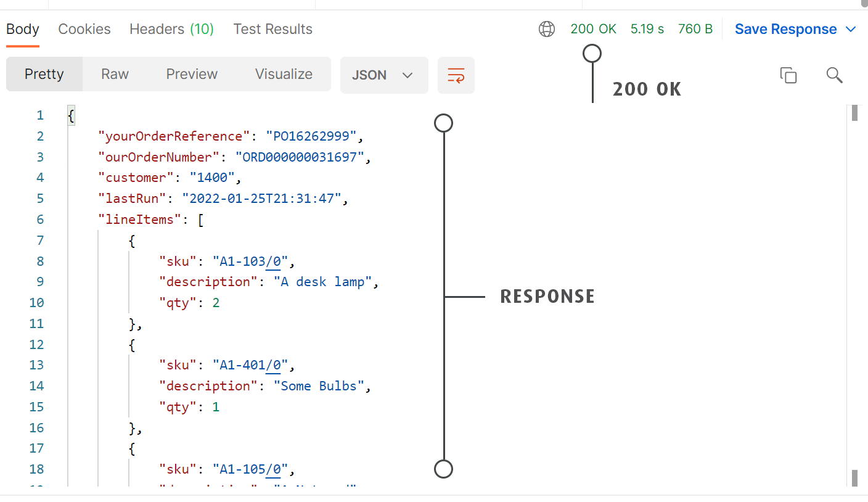Select the Visualize view mode

[284, 74]
